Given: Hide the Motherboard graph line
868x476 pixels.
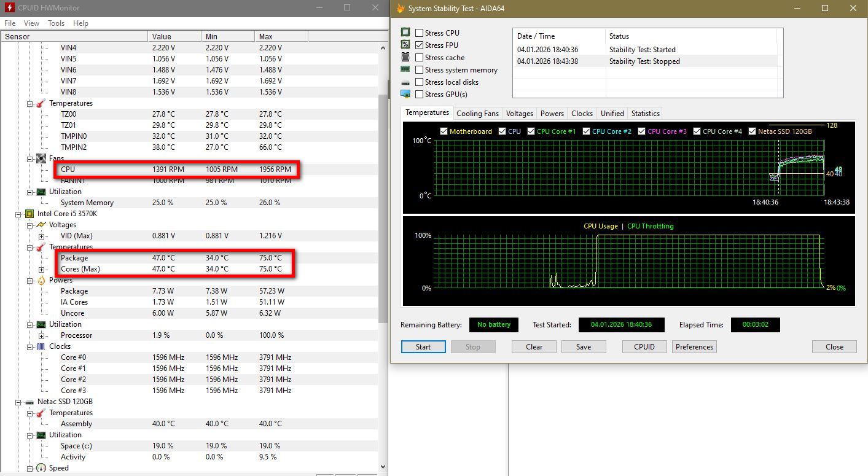Looking at the screenshot, I should click(444, 131).
